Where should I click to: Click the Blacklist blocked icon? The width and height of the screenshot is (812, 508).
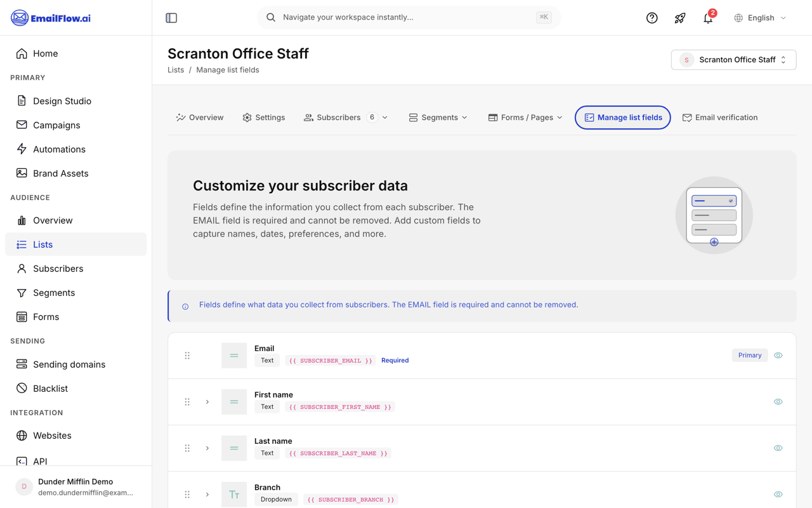click(x=22, y=389)
